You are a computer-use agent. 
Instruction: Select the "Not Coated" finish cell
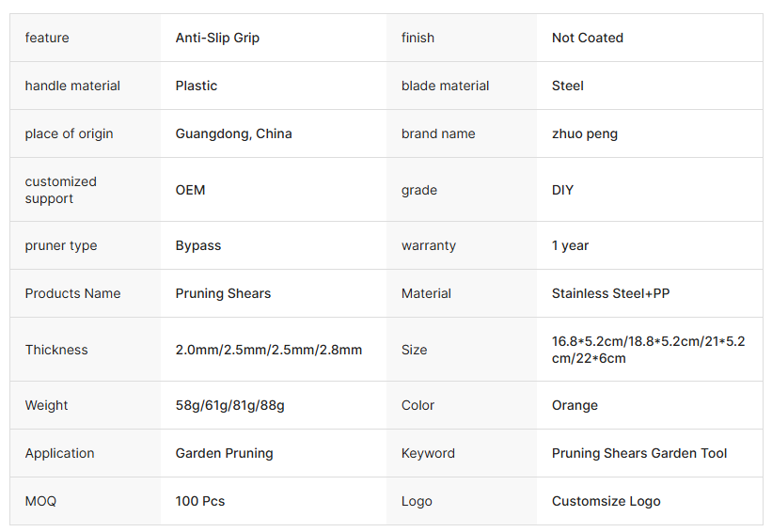pos(587,38)
